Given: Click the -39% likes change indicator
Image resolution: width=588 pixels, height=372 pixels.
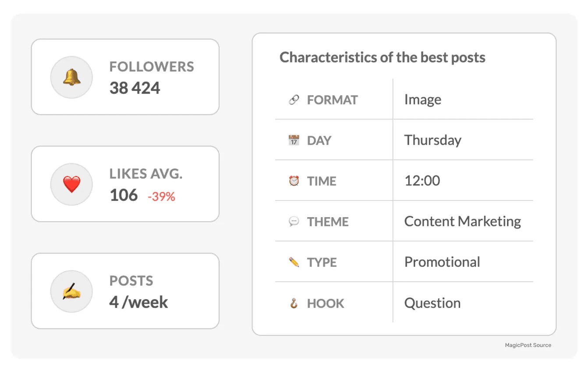Looking at the screenshot, I should coord(161,197).
